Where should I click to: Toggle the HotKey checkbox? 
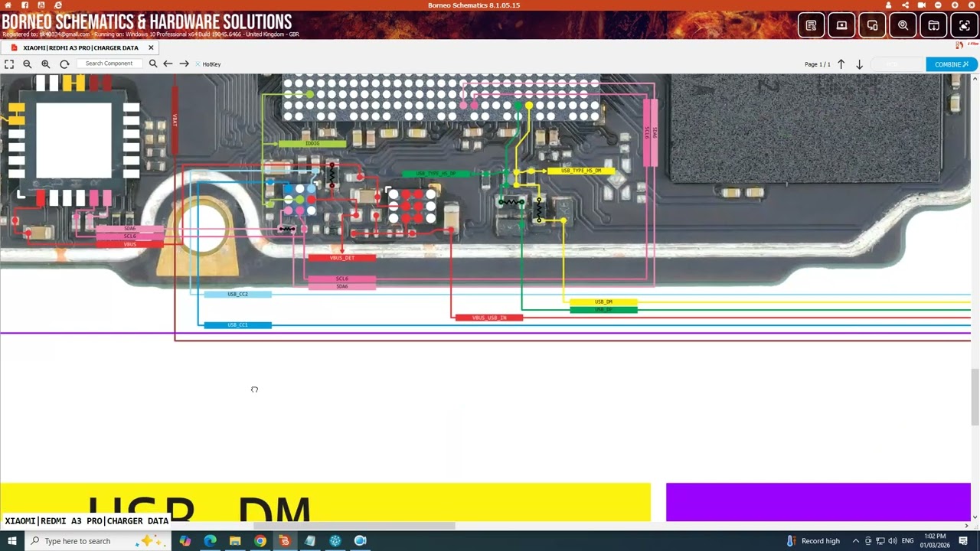tap(198, 64)
